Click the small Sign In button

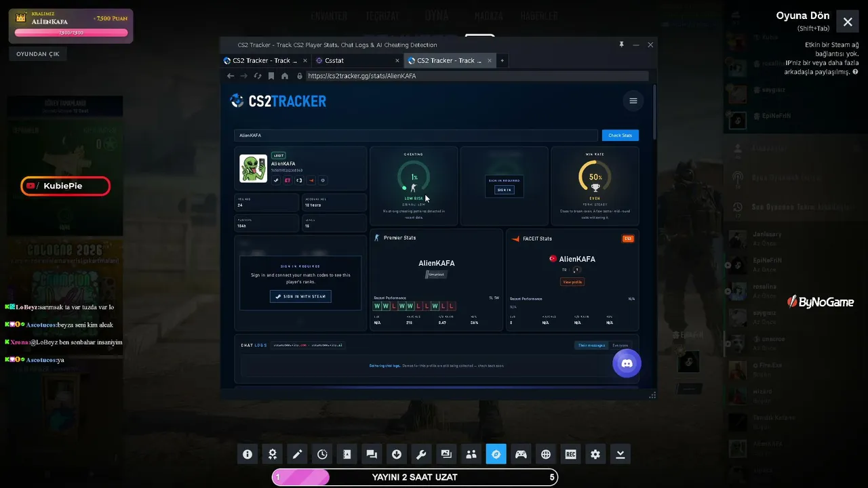(504, 190)
